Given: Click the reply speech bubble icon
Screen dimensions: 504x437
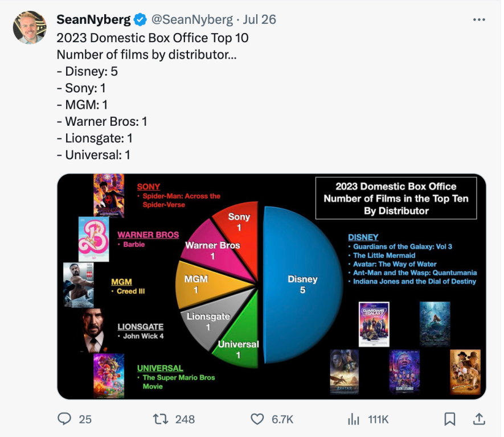Looking at the screenshot, I should coord(65,419).
